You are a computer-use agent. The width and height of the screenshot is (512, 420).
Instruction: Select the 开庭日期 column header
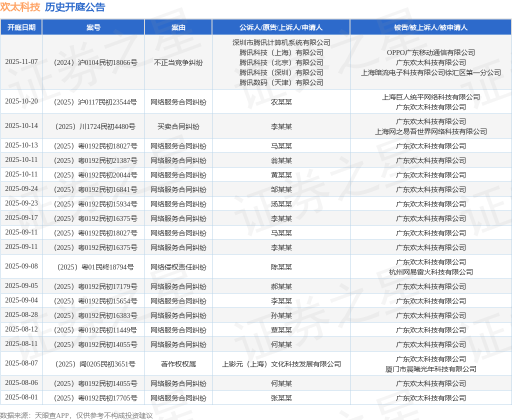click(21, 27)
